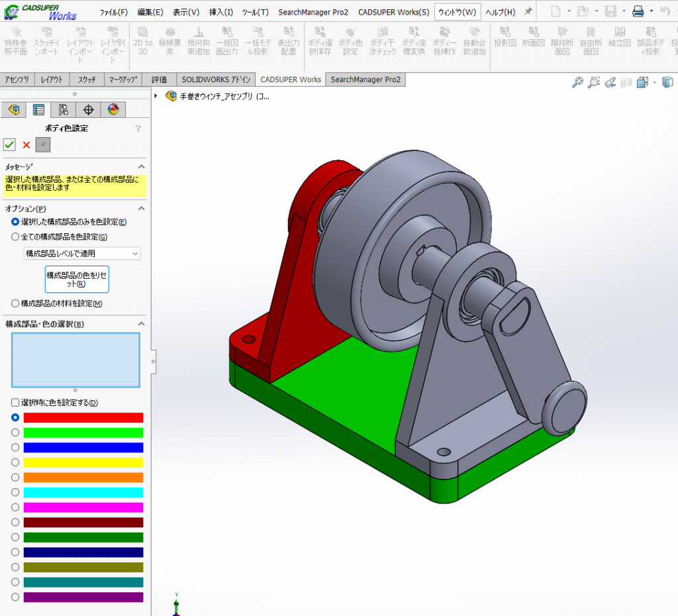
Task: Open the FeatureManager design tree tab
Action: click(x=14, y=110)
